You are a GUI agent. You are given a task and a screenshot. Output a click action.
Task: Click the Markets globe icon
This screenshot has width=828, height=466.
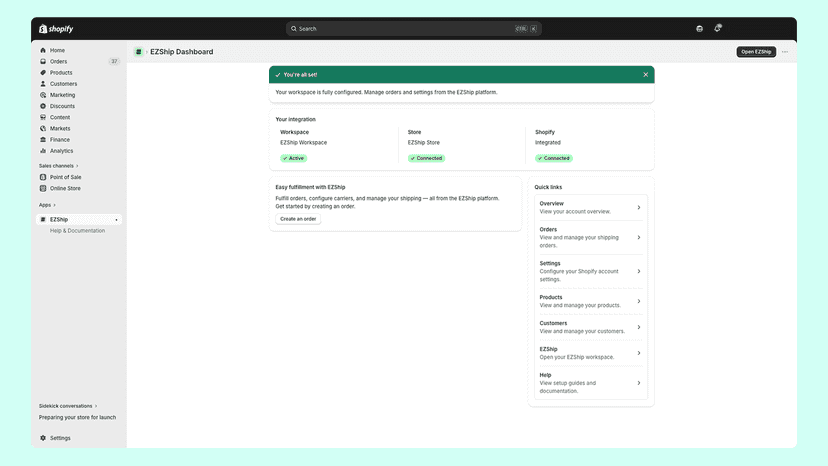coord(43,128)
